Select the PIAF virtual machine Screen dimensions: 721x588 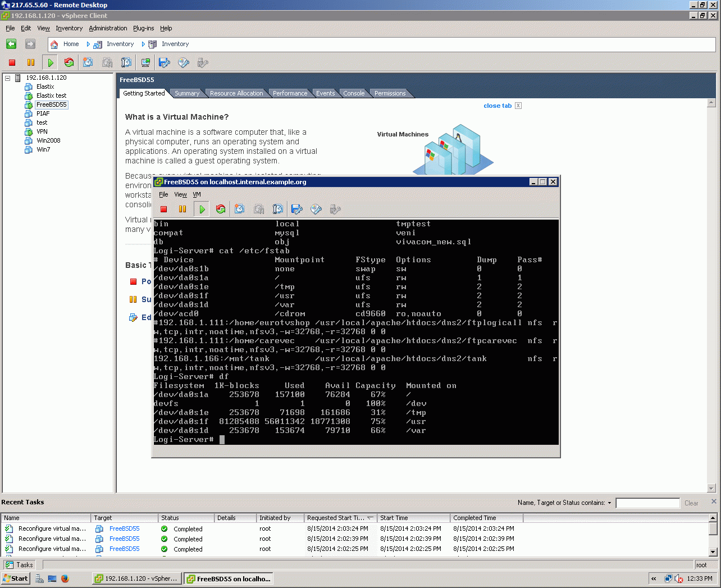click(x=43, y=114)
